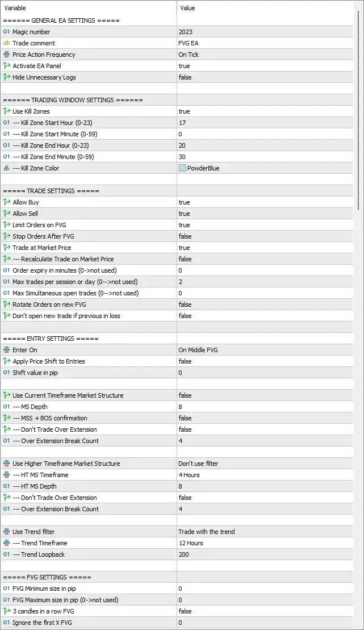Click the Rotate Orders on new FVG icon
This screenshot has width=364, height=630.
[x=6, y=304]
